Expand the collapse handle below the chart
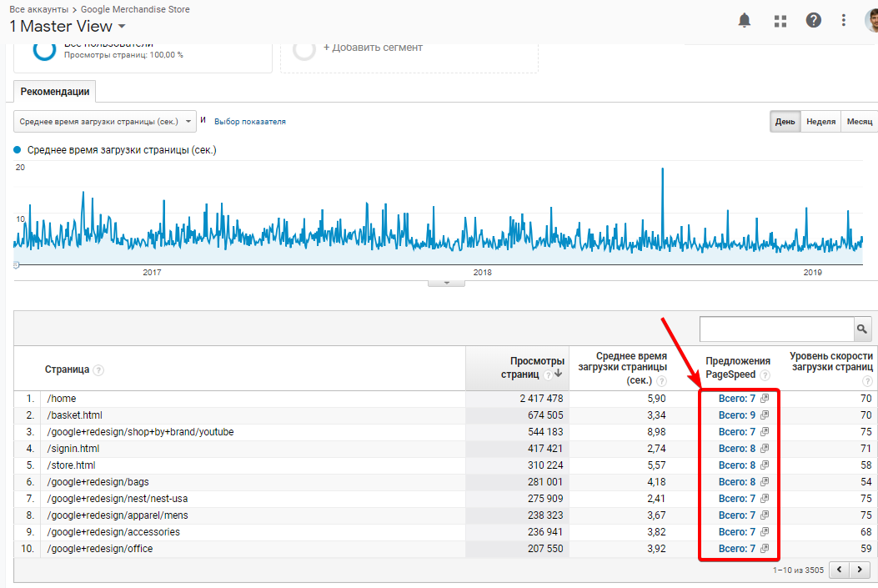 tap(446, 283)
